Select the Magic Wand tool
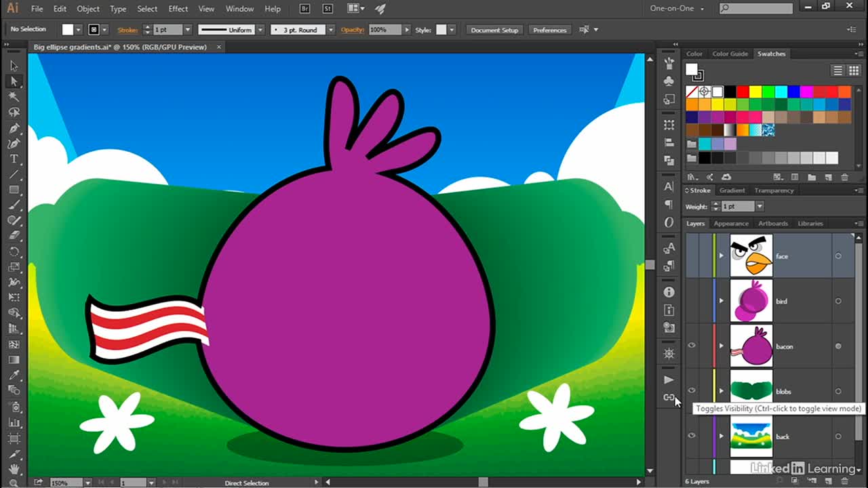 14,97
